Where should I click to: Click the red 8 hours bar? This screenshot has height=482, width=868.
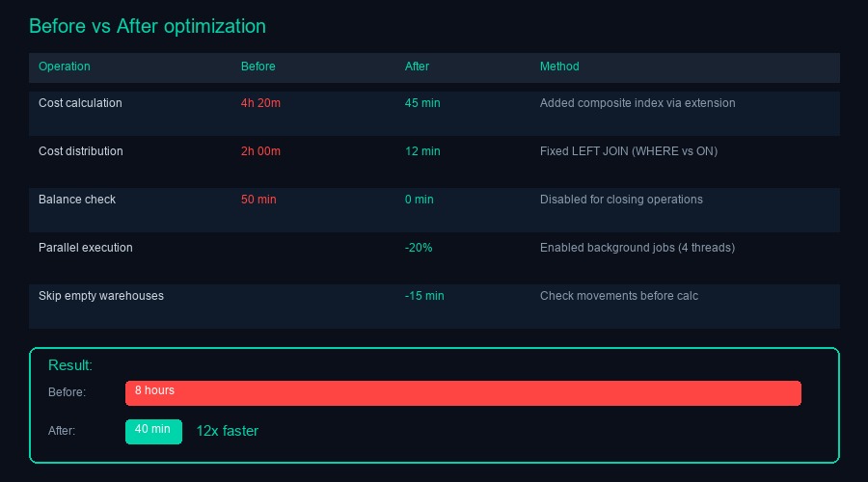point(463,393)
